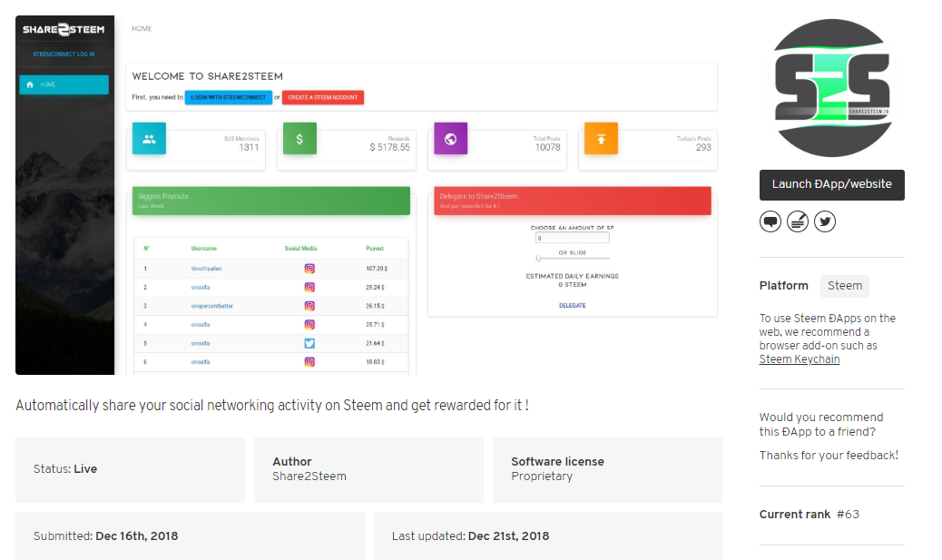
Task: Click the green dollar Rewards icon
Action: click(x=299, y=139)
